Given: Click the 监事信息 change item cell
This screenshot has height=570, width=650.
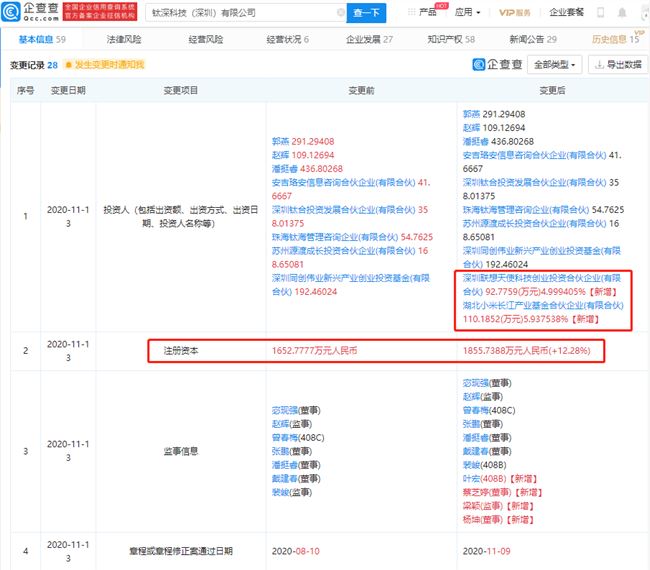Looking at the screenshot, I should point(181,452).
